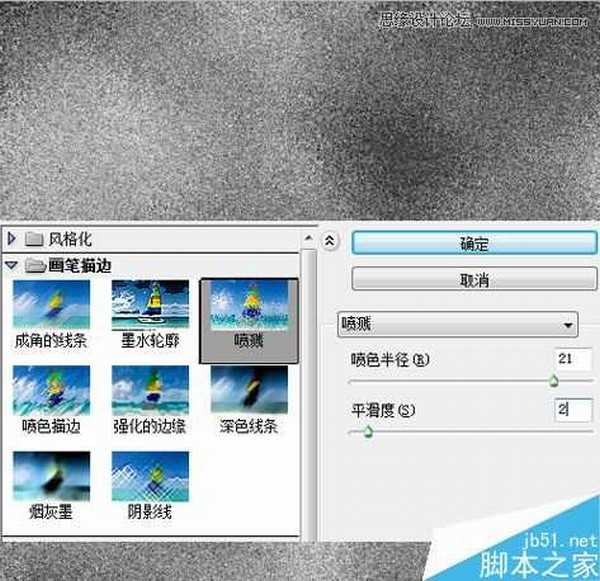The width and height of the screenshot is (600, 581).
Task: Select the 成角的线条 filter thumbnail
Action: (x=51, y=304)
